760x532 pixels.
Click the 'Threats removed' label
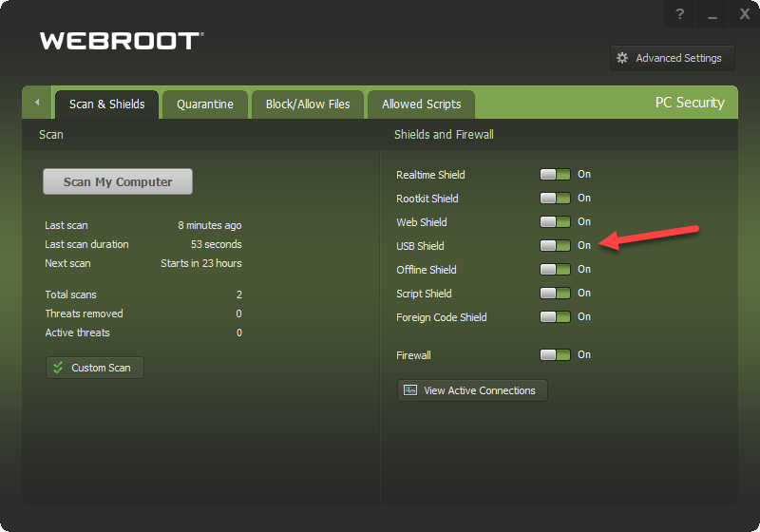coord(84,313)
